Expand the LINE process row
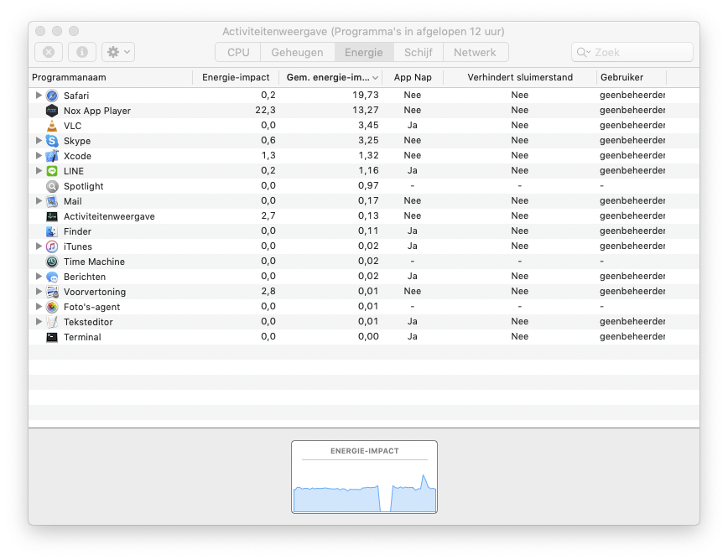This screenshot has height=560, width=728. (39, 170)
